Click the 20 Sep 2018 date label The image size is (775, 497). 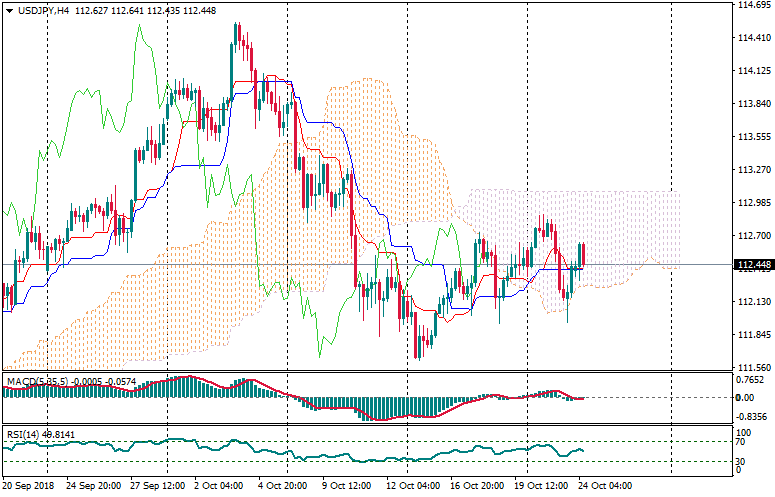(x=27, y=485)
